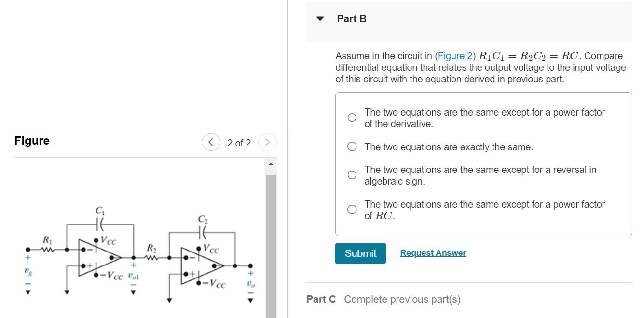Screen dimensions: 644x318
Task: Click the 'Part C' heading
Action: pyautogui.click(x=321, y=299)
